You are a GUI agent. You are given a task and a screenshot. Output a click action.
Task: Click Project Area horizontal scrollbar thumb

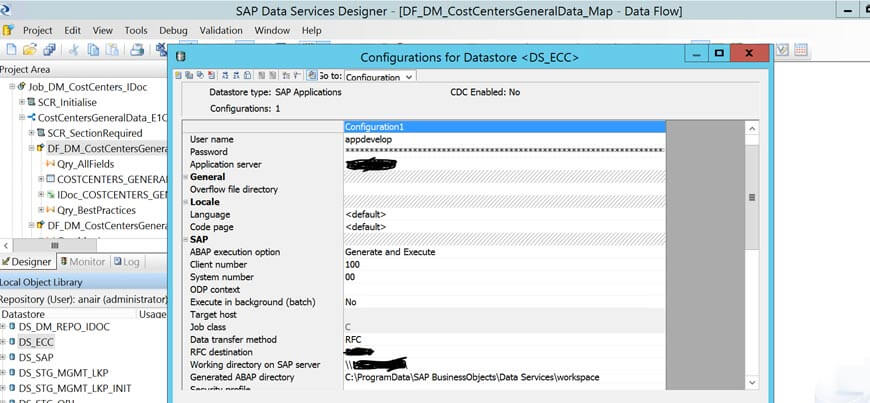pyautogui.click(x=54, y=245)
